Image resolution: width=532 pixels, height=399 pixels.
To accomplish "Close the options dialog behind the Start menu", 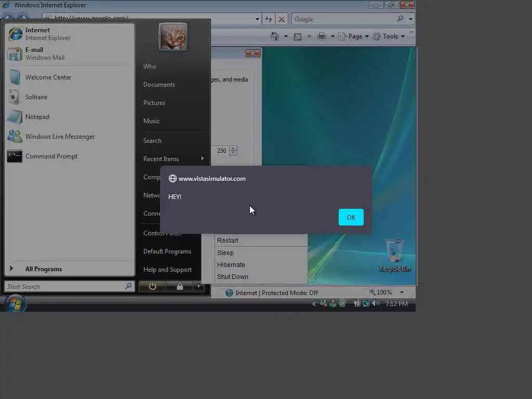I will (253, 54).
